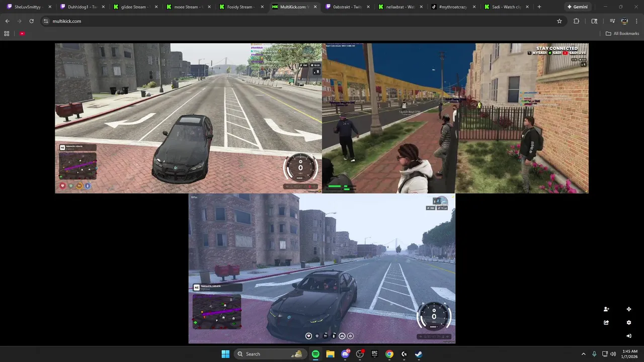
Task: Click the top-right Sadi stream video
Action: pos(455,118)
